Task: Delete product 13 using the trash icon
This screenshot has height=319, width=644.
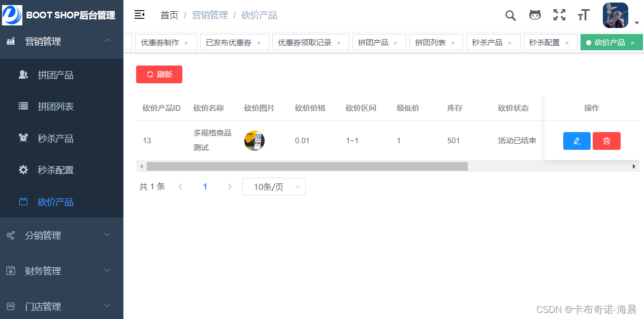Action: tap(606, 141)
